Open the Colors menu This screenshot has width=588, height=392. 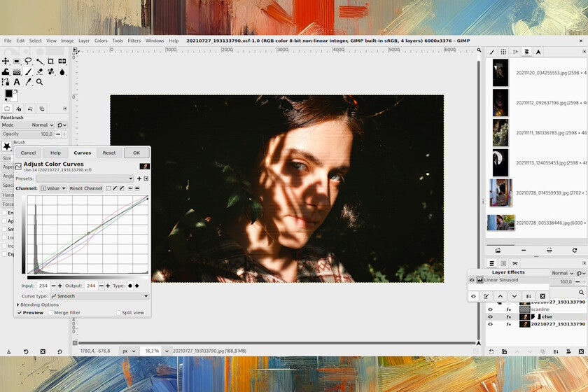pos(101,41)
